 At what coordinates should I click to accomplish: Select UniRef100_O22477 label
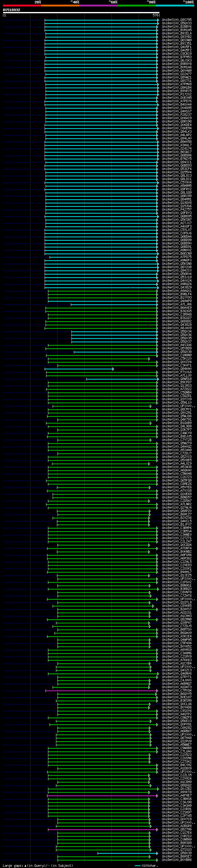pos(177,74)
